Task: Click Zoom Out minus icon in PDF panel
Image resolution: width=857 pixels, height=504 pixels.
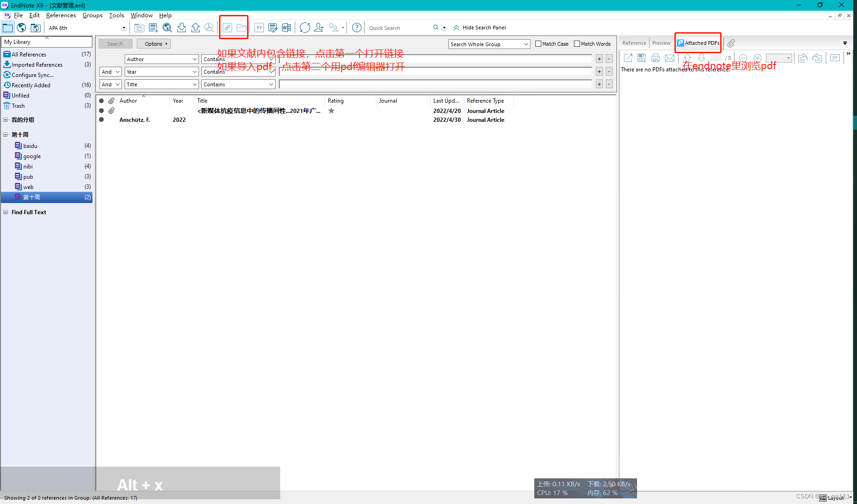Action: 744,58
